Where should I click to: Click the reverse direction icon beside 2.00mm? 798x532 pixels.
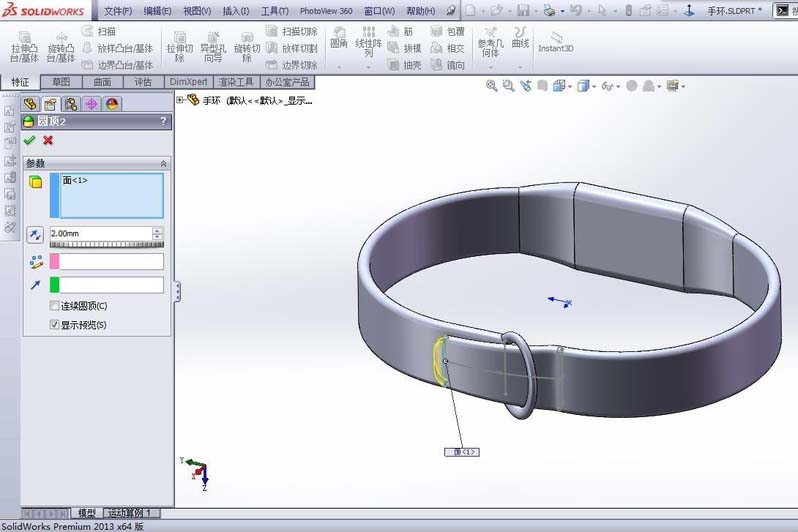click(x=35, y=234)
